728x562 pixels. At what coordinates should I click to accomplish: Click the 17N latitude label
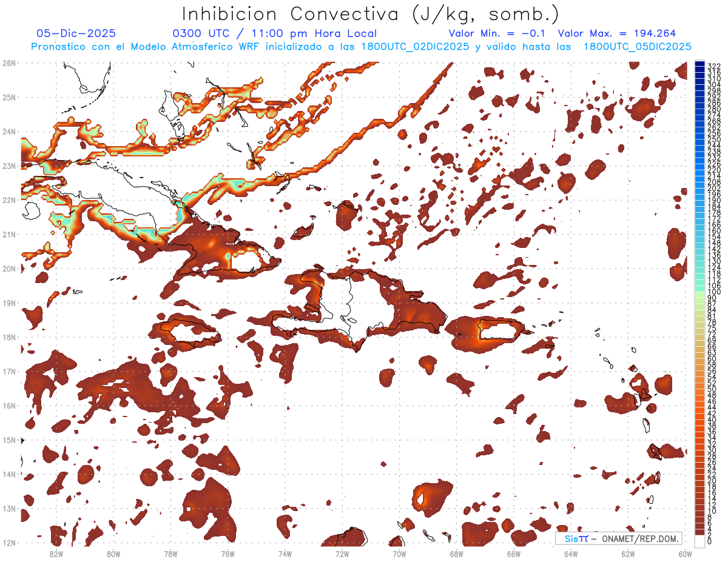(9, 371)
